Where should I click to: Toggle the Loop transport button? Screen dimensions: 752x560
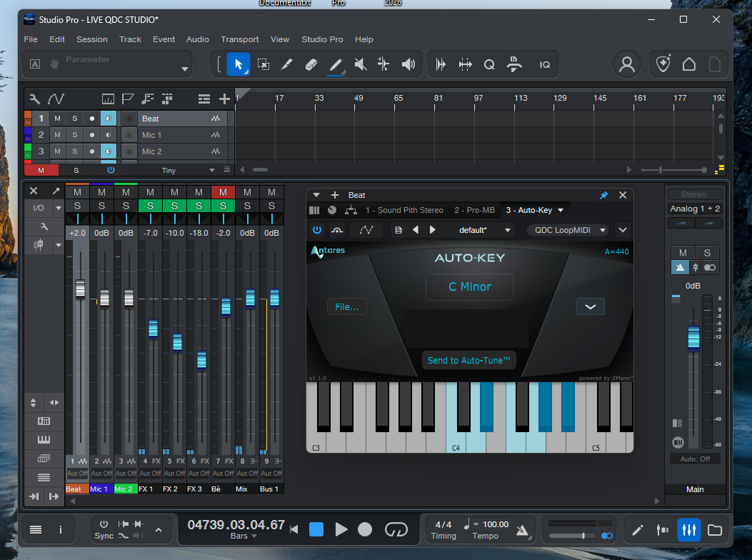[396, 529]
